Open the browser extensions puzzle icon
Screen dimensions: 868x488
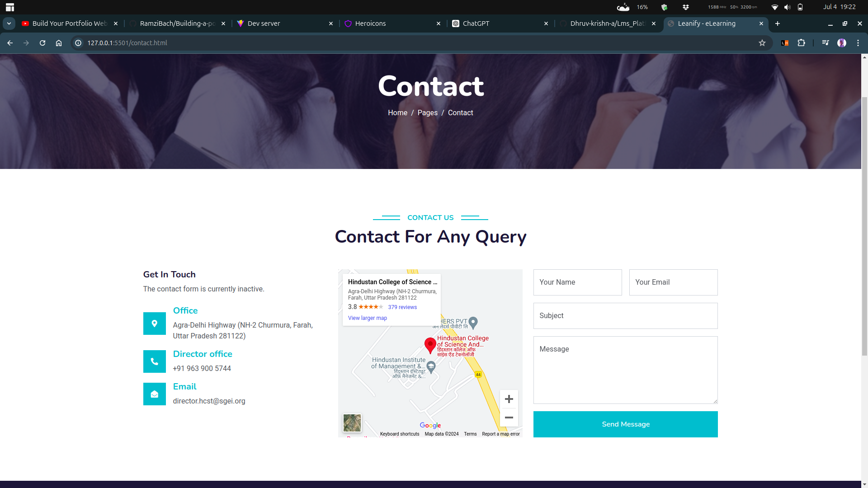click(x=801, y=43)
